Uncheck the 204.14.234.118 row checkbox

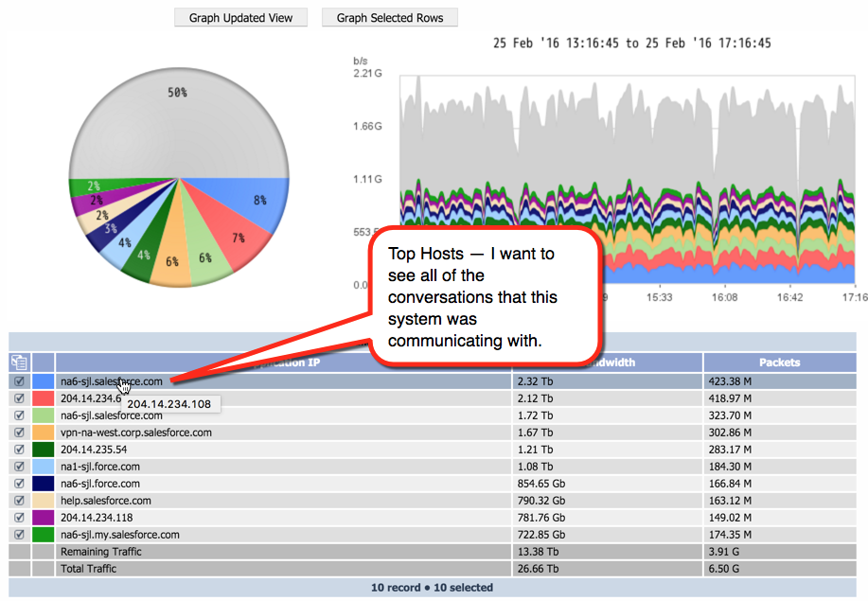19,518
